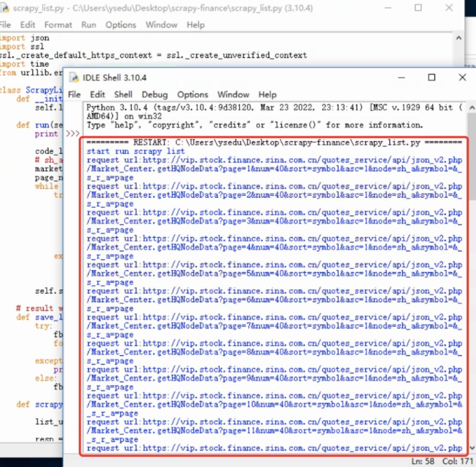Open the Shell menu in IDLE Shell
The image size is (476, 467).
click(123, 95)
